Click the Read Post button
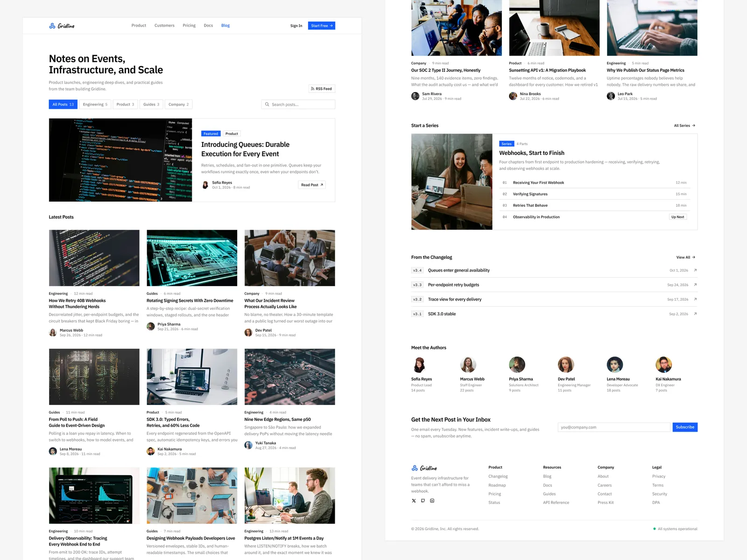 pyautogui.click(x=312, y=185)
